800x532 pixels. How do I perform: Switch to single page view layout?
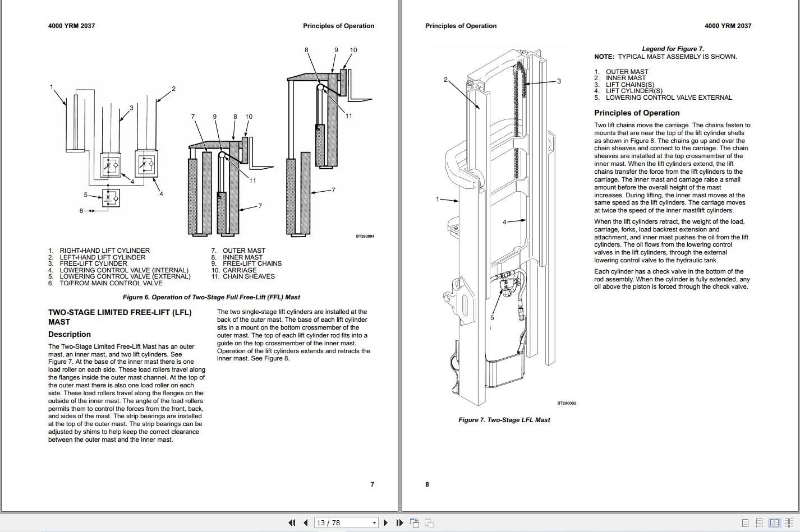pos(745,523)
